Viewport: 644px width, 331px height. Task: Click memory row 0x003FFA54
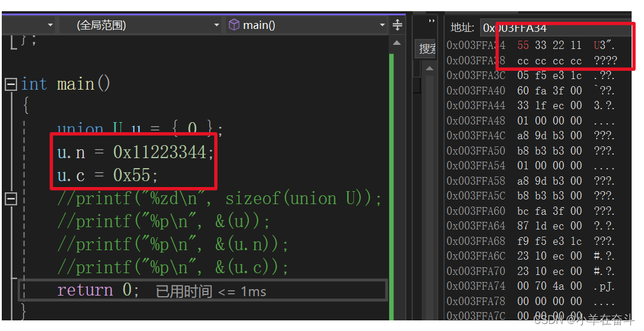(x=531, y=165)
